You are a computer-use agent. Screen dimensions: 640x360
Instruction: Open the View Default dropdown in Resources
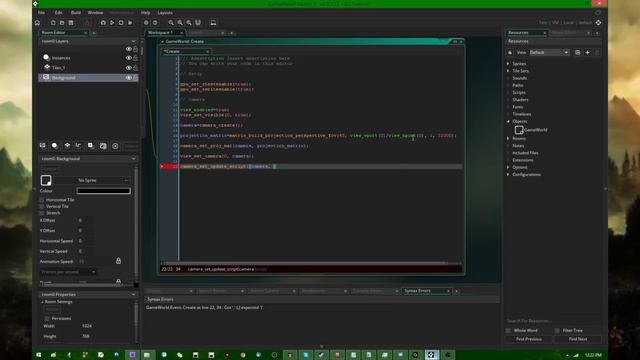click(549, 53)
